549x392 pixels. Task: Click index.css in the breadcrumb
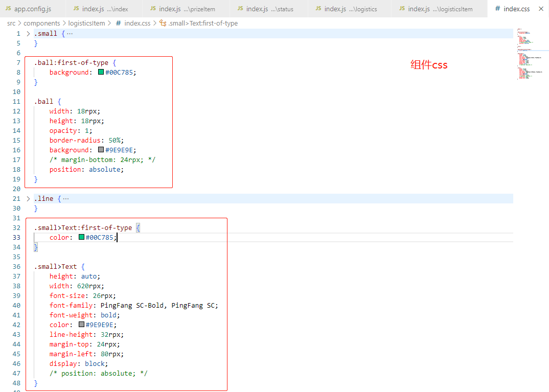(x=137, y=23)
